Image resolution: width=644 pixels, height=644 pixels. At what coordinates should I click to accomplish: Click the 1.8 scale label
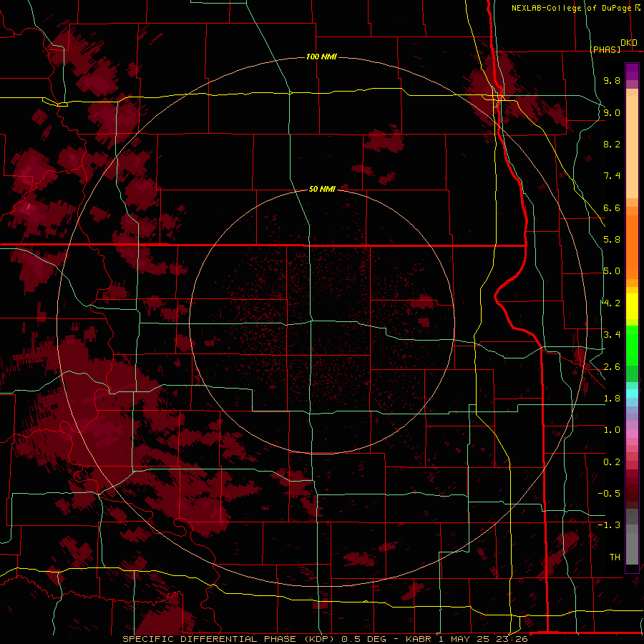(x=612, y=399)
